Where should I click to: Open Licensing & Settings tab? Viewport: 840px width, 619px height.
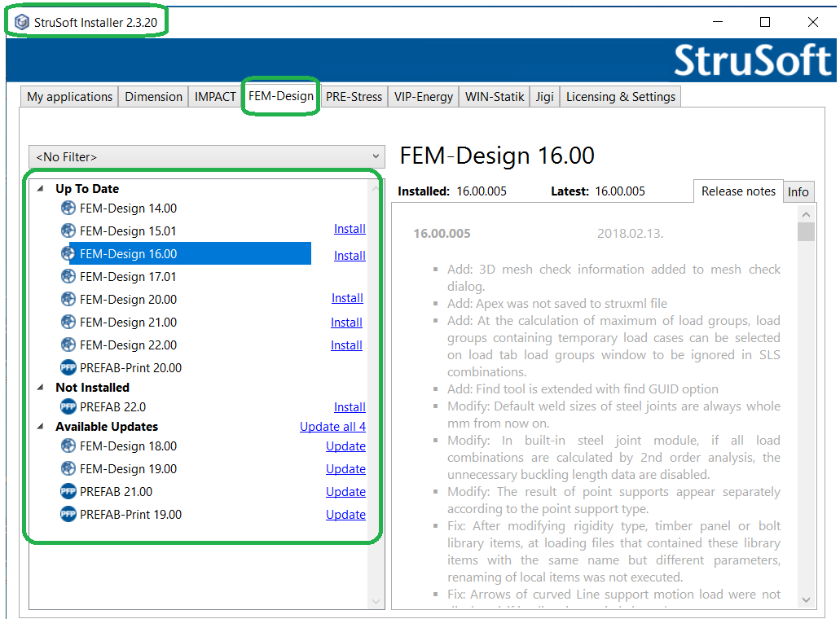[621, 97]
